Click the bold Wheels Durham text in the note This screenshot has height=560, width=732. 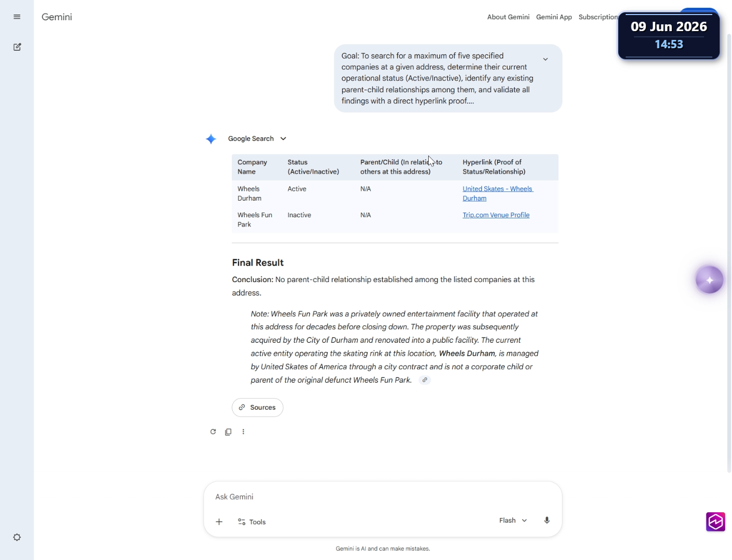467,354
